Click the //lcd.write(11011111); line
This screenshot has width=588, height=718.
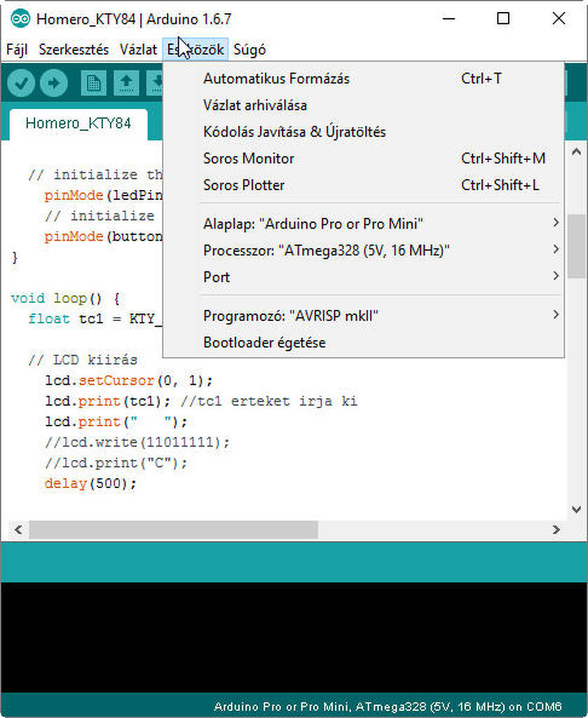pyautogui.click(x=137, y=442)
